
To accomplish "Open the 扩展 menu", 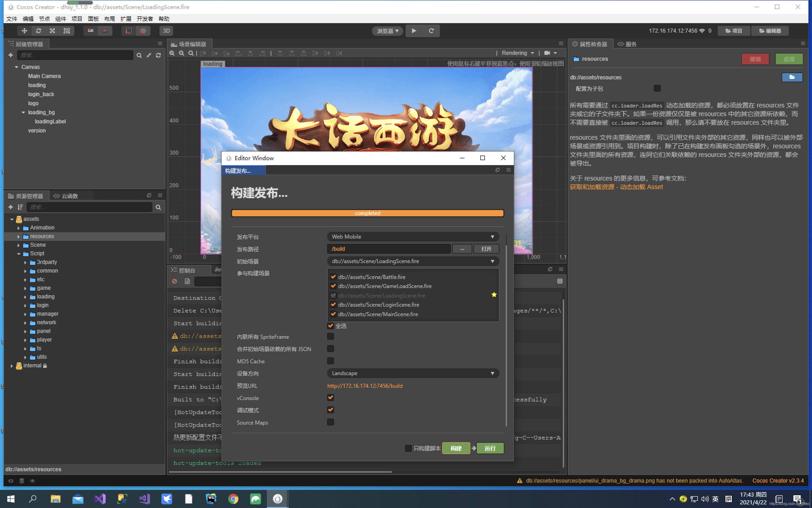I will (126, 19).
